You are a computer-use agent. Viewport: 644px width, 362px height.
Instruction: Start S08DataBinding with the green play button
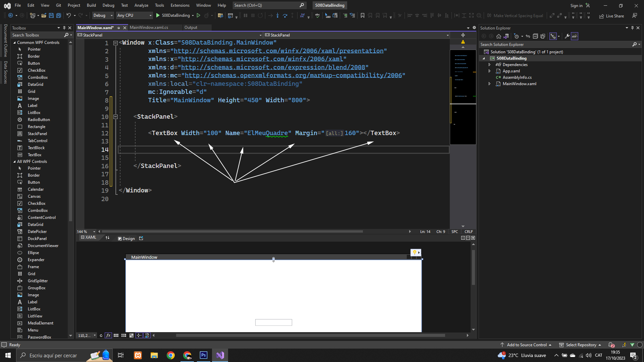click(158, 15)
